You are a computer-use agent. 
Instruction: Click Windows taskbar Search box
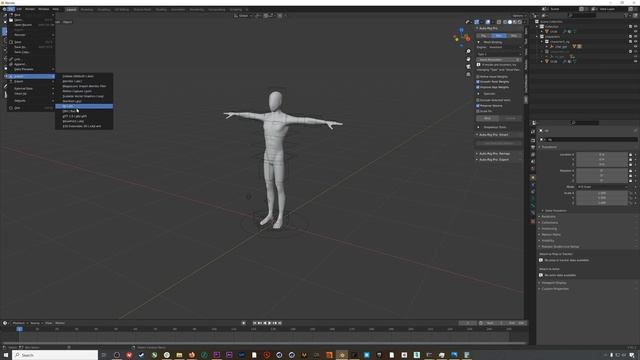tap(55, 355)
